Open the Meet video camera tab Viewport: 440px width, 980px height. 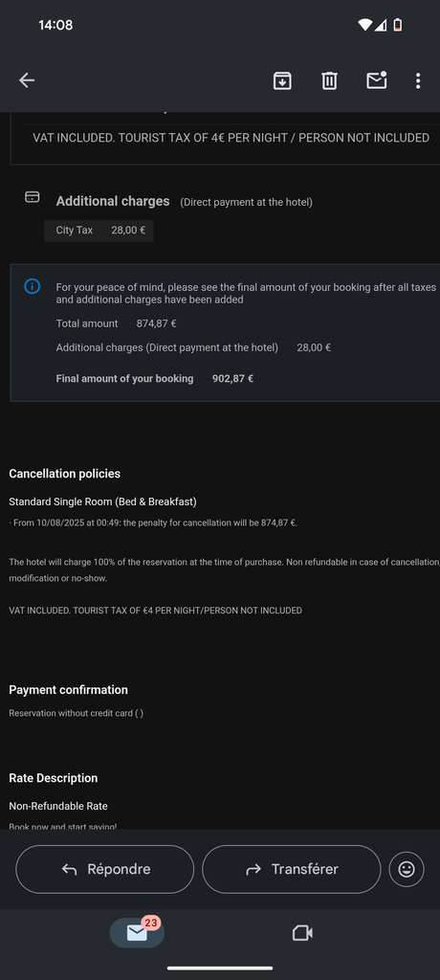(302, 933)
